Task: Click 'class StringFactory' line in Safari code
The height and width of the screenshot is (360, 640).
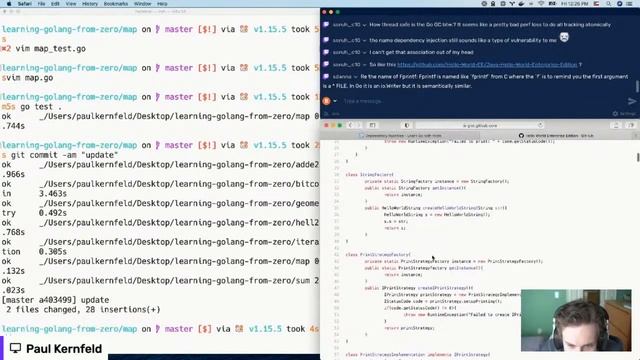Action: coord(369,175)
